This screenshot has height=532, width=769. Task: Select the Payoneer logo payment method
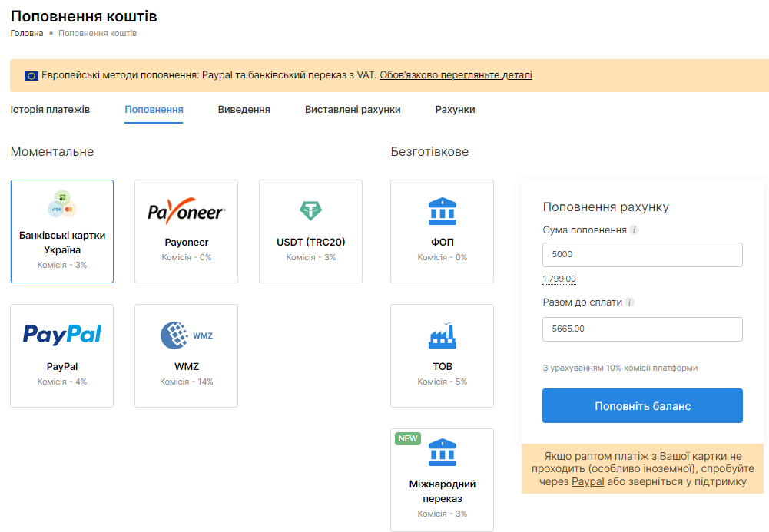click(x=186, y=211)
